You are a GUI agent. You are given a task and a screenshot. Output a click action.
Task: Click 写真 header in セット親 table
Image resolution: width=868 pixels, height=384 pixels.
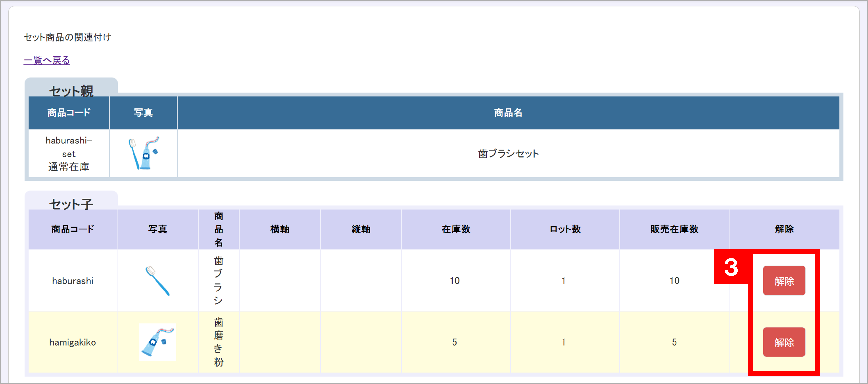point(143,113)
